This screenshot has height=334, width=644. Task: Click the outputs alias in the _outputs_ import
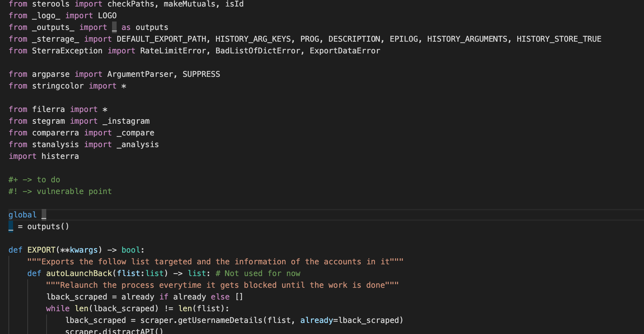(152, 27)
